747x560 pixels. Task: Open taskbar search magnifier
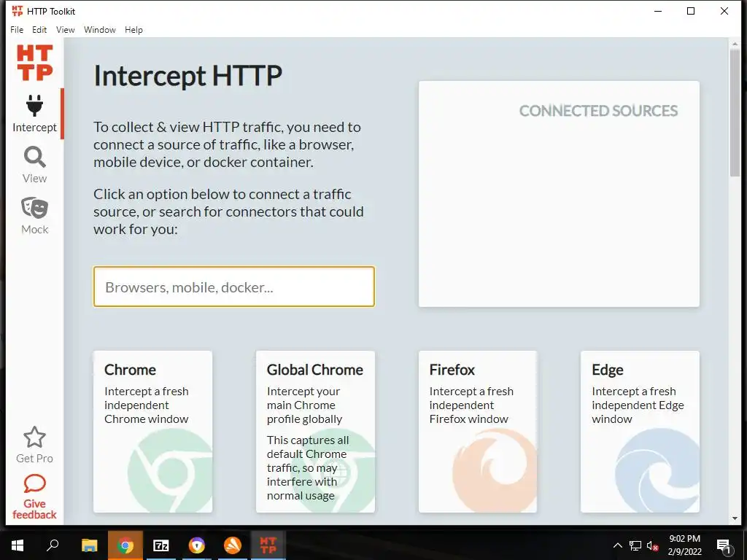coord(53,545)
